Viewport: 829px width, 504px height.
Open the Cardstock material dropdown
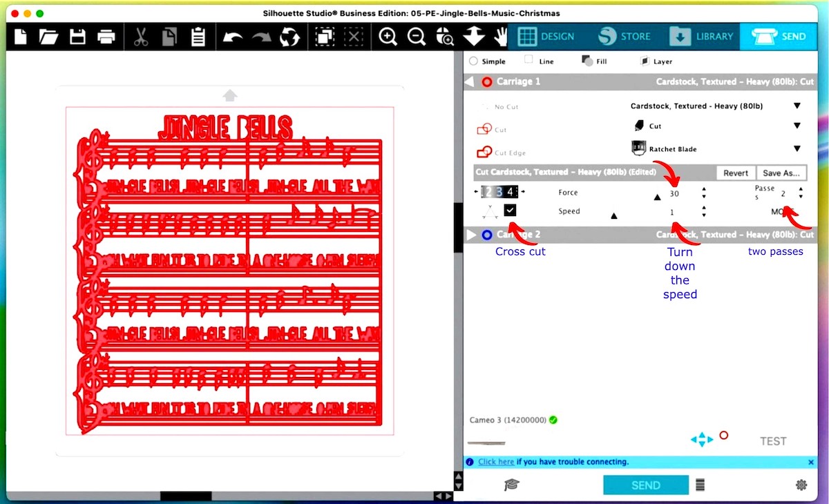tap(797, 106)
